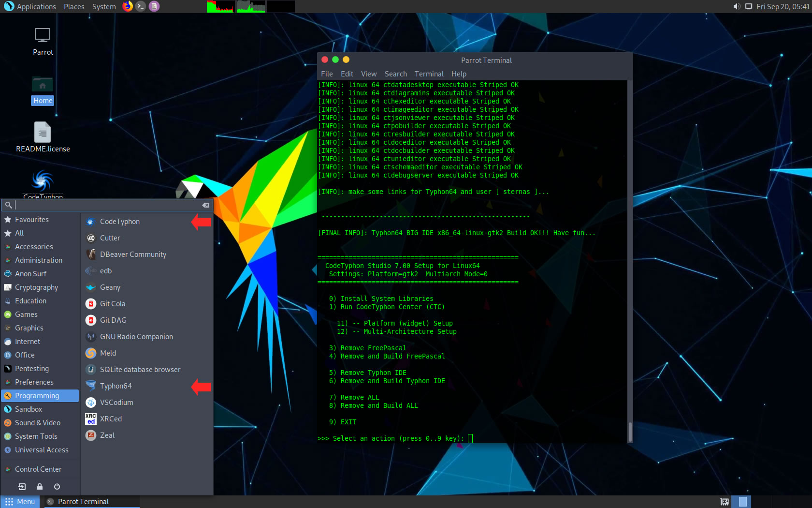The height and width of the screenshot is (508, 812).
Task: Select the Programming category
Action: (40, 396)
